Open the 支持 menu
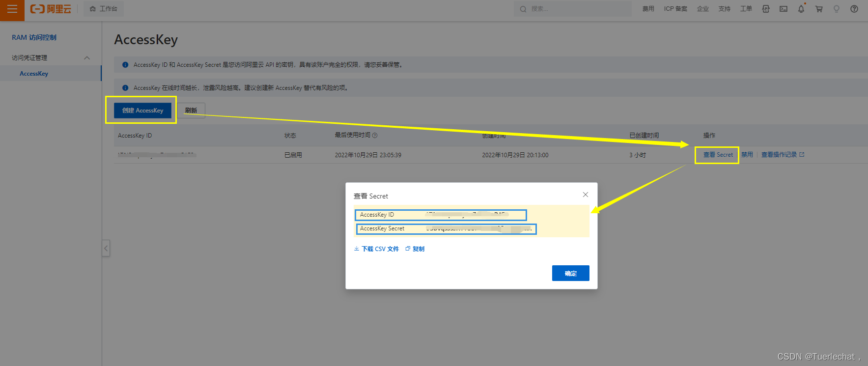Screen dimensions: 868x366 point(724,9)
